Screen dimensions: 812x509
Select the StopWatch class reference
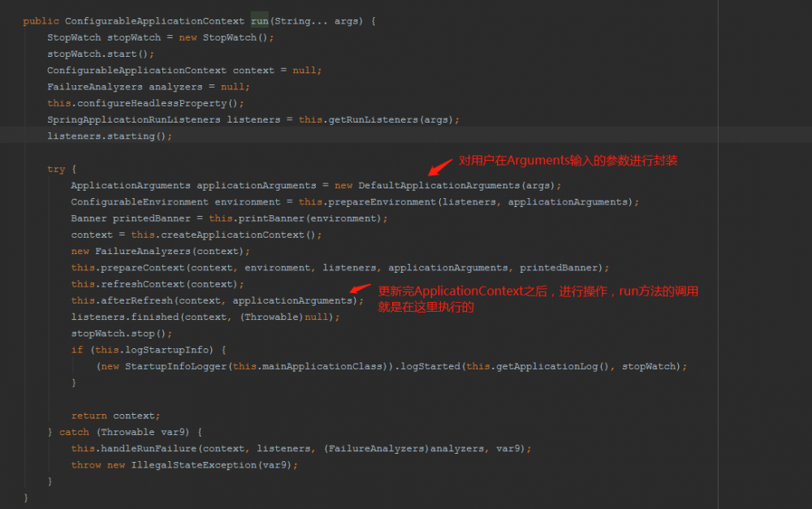pyautogui.click(x=74, y=37)
